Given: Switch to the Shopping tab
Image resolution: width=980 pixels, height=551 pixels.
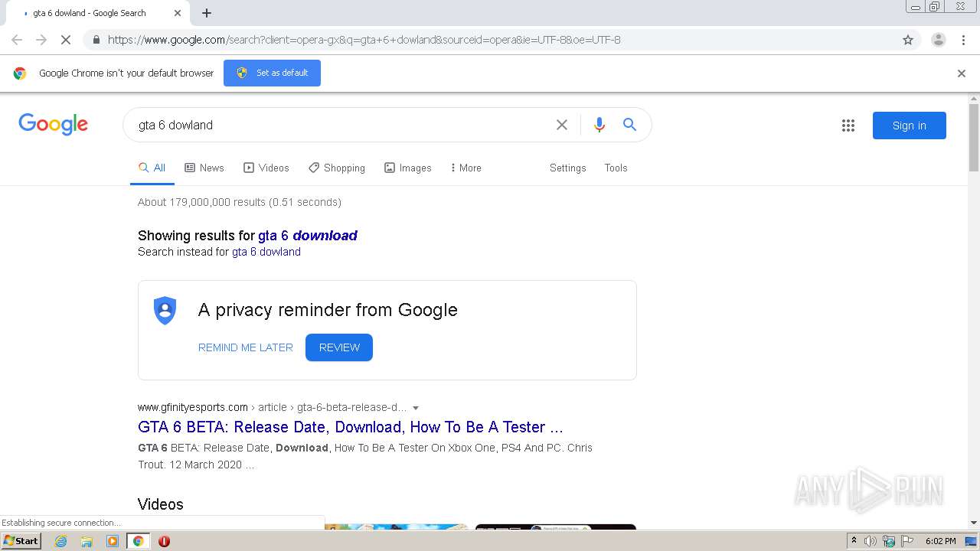Looking at the screenshot, I should point(337,168).
